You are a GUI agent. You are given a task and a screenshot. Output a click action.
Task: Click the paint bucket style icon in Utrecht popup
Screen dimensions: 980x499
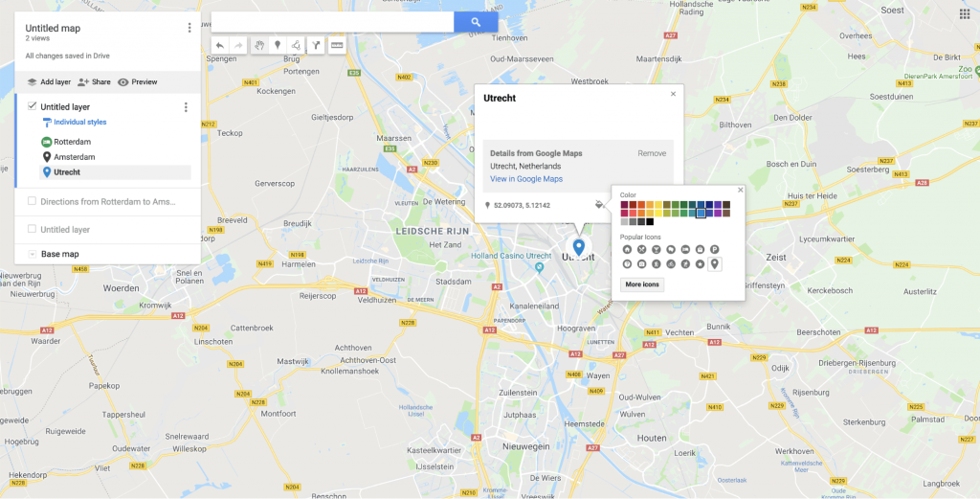599,204
